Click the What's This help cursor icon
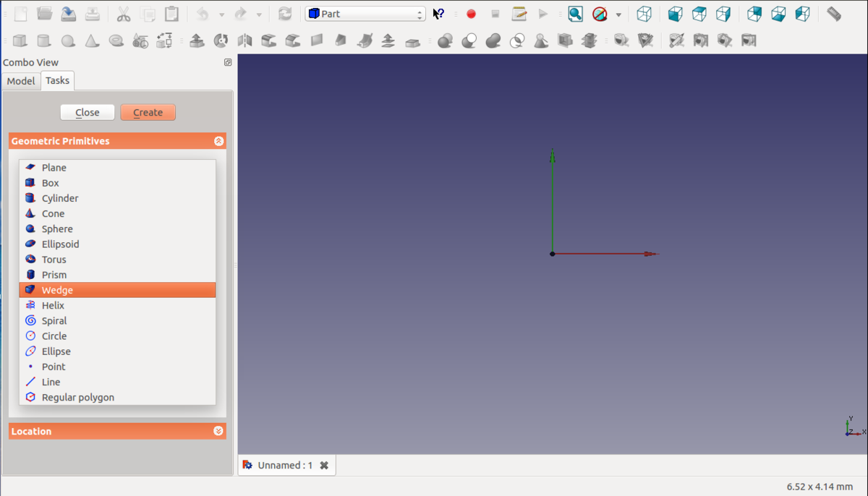The image size is (868, 496). coord(438,14)
